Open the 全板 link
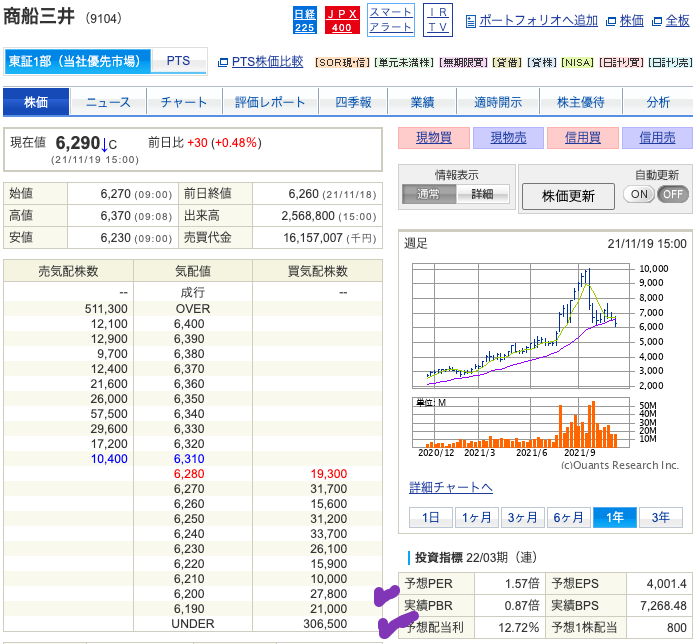Image resolution: width=698 pixels, height=644 pixels. [x=677, y=20]
